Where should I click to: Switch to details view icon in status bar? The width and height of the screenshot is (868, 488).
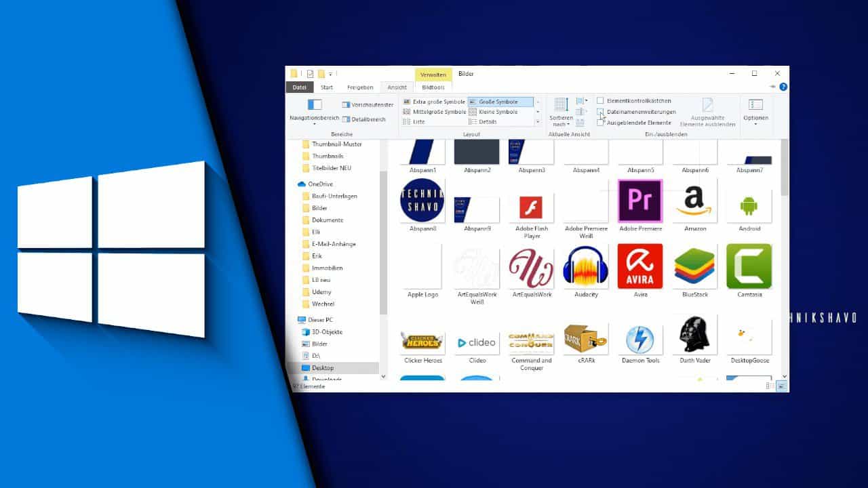pos(770,386)
